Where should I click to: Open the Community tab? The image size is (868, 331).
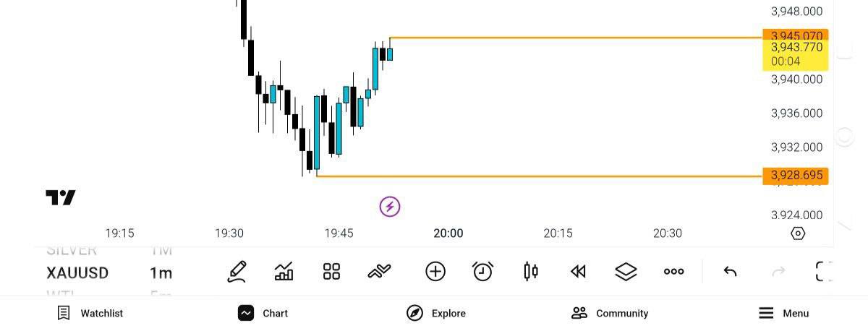pos(610,313)
